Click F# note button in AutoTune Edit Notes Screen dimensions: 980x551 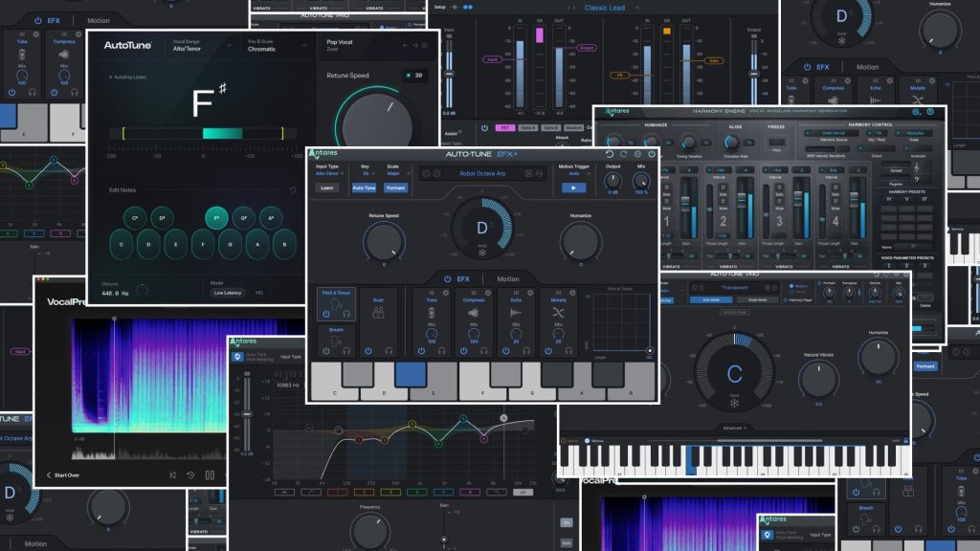point(216,218)
